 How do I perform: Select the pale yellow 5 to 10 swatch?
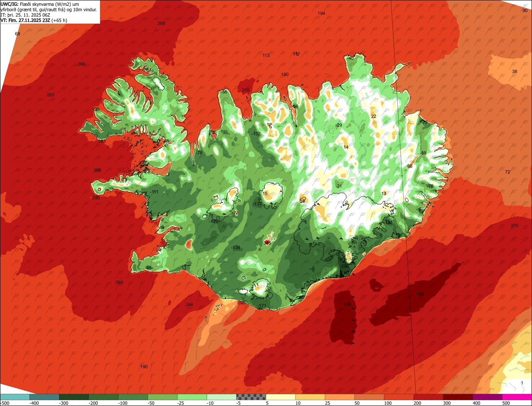(281, 397)
